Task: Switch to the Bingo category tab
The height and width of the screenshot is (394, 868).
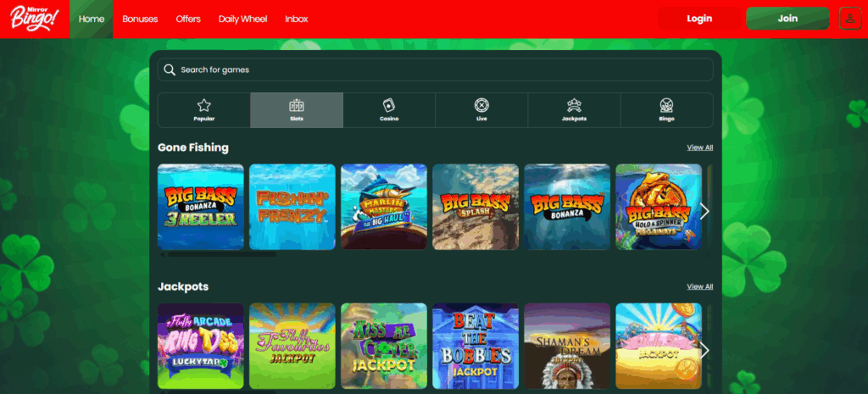Action: coord(666,110)
